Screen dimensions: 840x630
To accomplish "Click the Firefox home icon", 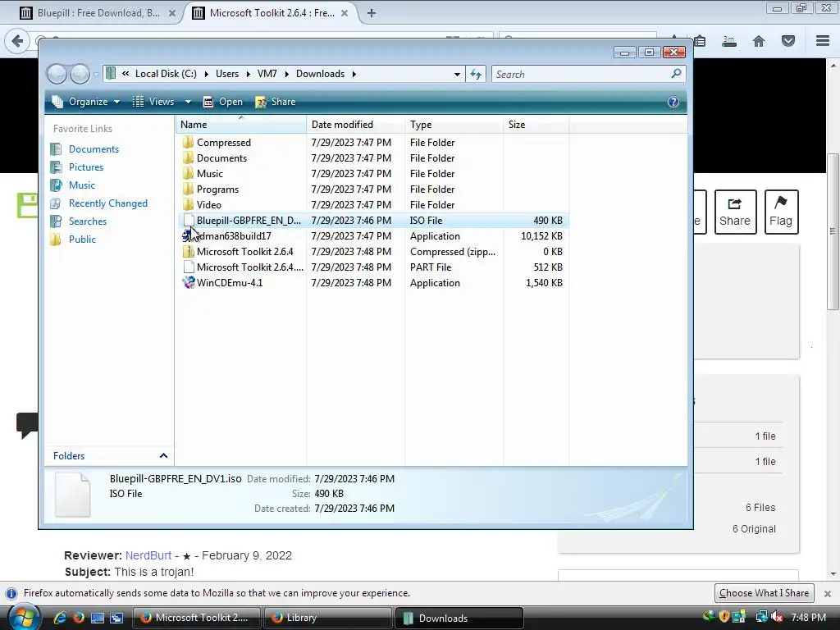I will (x=759, y=41).
